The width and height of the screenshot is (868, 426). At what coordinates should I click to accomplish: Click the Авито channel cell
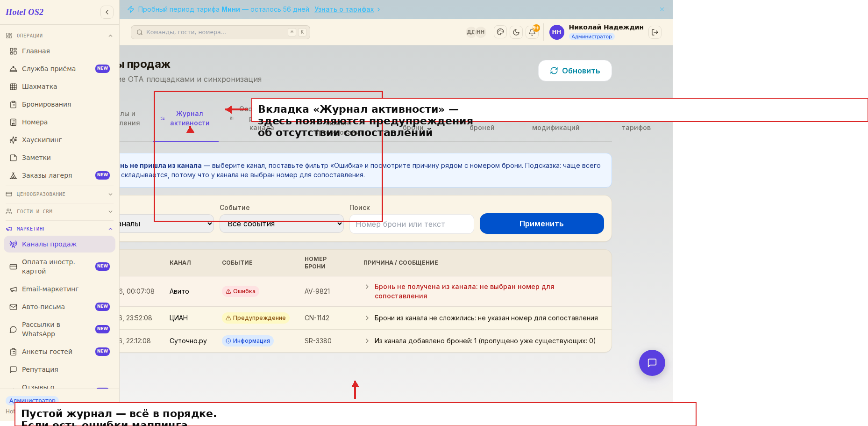179,291
